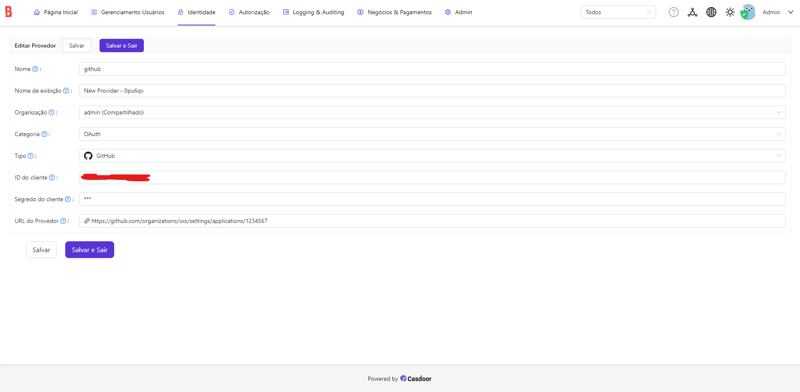Open the network topology icon in header
This screenshot has height=392, width=800.
click(692, 12)
